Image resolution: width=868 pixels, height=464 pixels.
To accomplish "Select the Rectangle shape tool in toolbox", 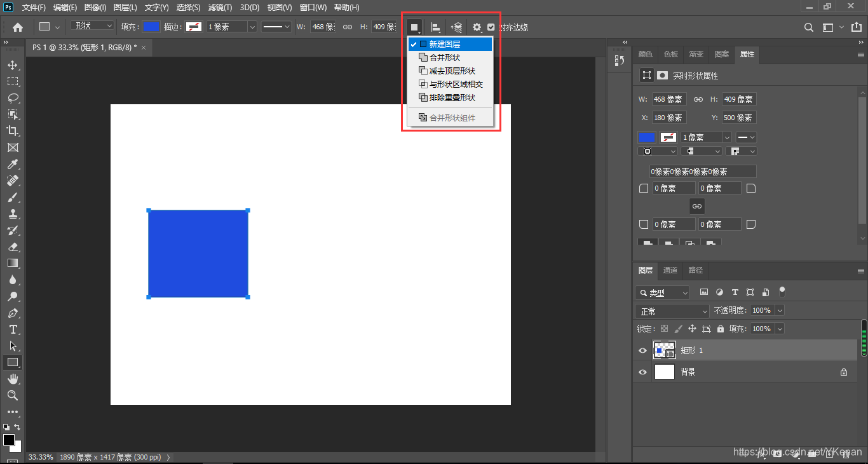I will pyautogui.click(x=12, y=362).
